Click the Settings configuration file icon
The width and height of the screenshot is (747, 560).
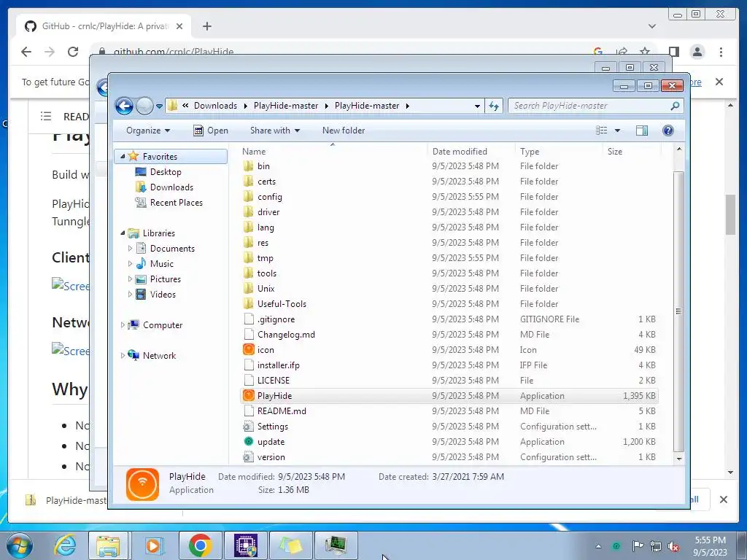pyautogui.click(x=248, y=426)
